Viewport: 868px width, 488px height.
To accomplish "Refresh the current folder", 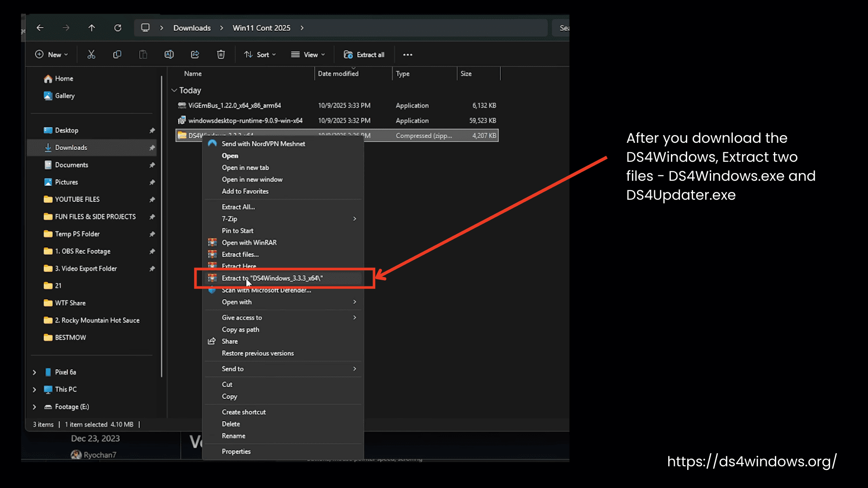I will (x=118, y=28).
